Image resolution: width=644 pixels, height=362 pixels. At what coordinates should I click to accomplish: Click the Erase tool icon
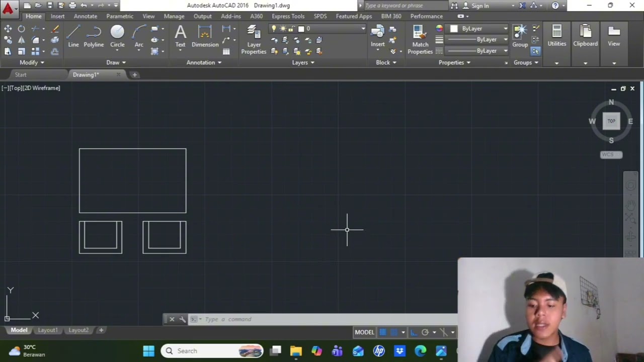click(x=55, y=29)
